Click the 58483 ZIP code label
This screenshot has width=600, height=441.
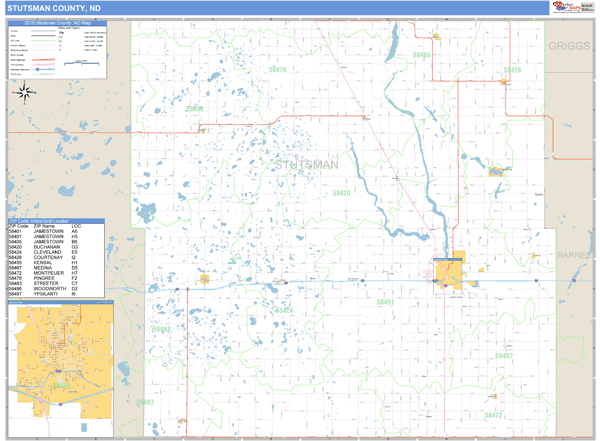tap(145, 402)
